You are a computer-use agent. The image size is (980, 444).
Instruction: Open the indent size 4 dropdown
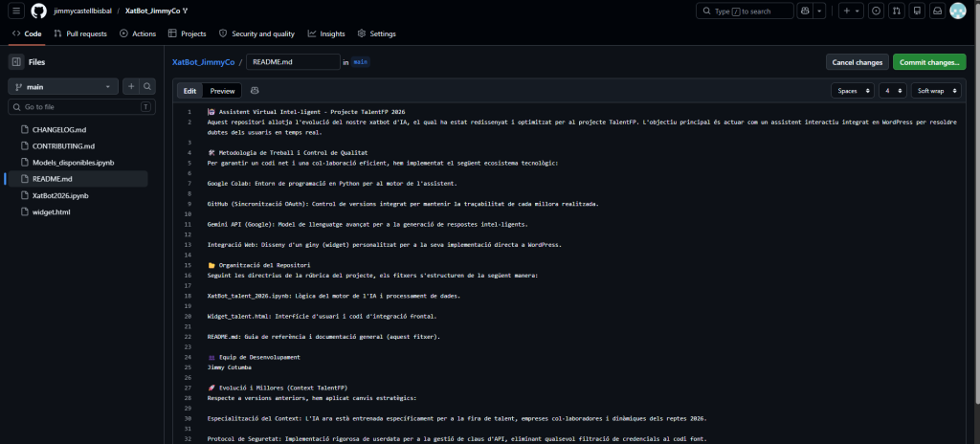click(x=893, y=91)
